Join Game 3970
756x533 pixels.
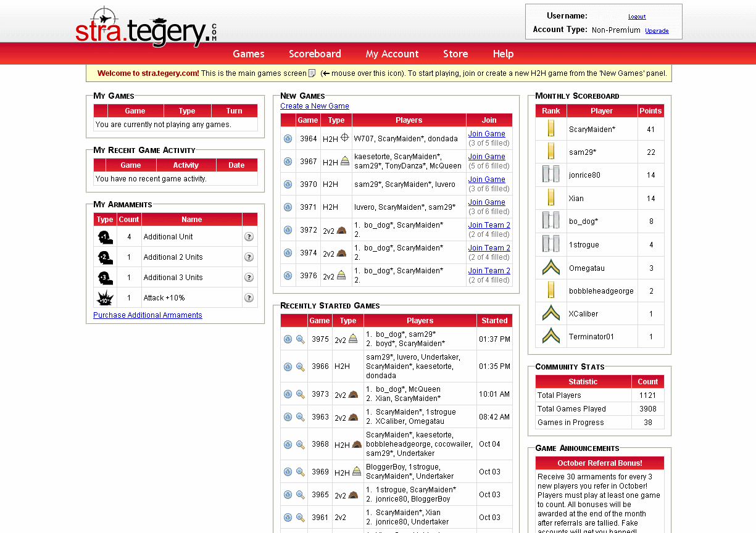click(486, 180)
